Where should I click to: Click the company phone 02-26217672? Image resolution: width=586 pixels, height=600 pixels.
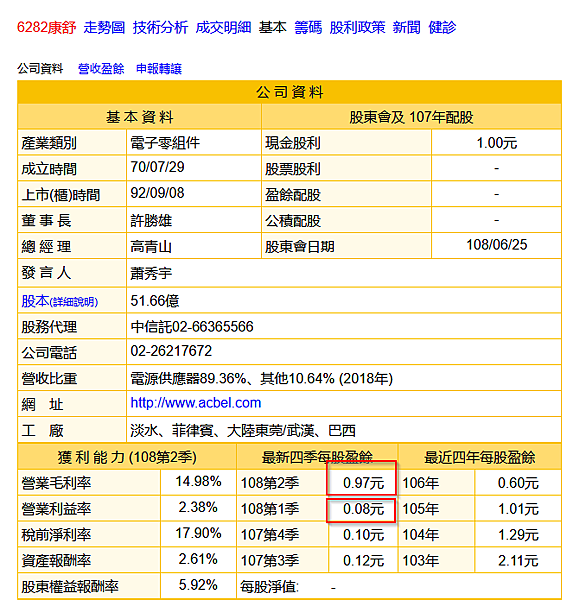tap(171, 351)
